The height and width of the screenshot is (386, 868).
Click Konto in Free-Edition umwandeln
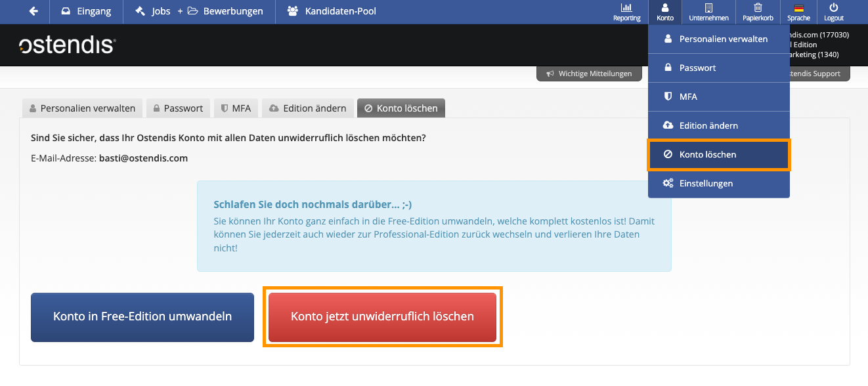[x=142, y=317]
